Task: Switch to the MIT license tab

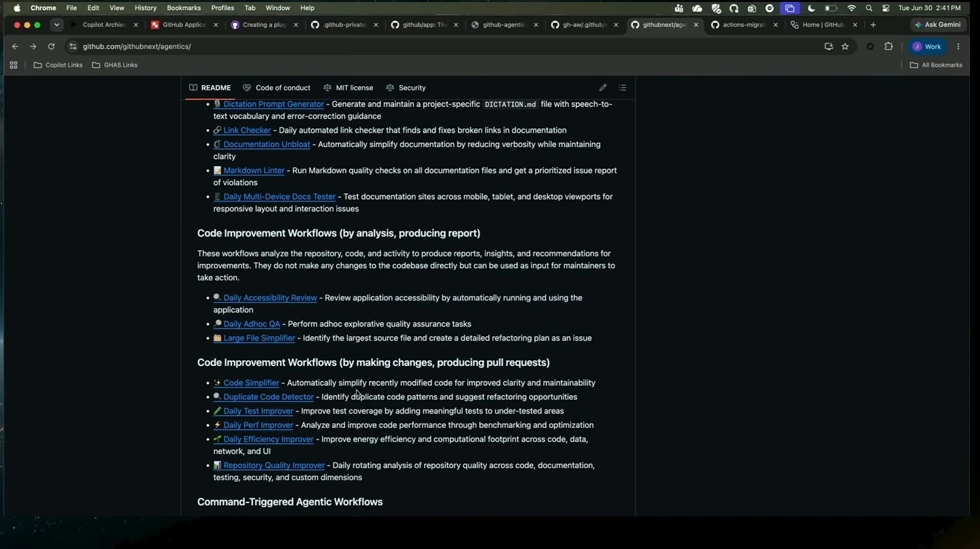Action: click(348, 88)
